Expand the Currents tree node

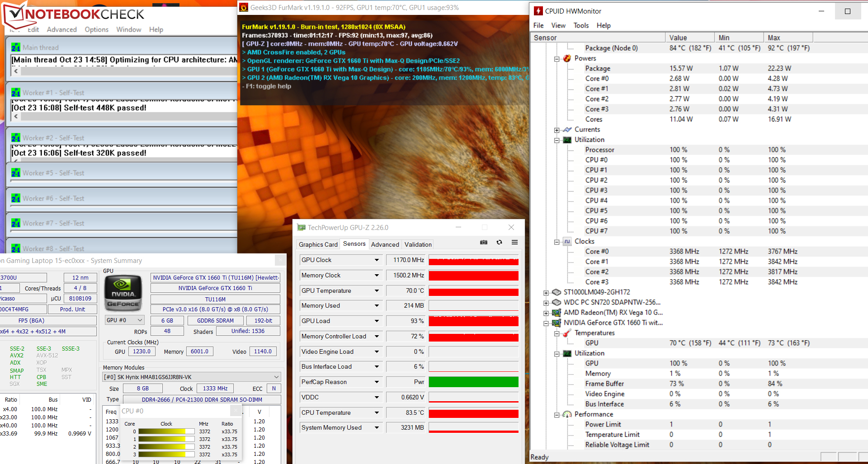(x=557, y=130)
